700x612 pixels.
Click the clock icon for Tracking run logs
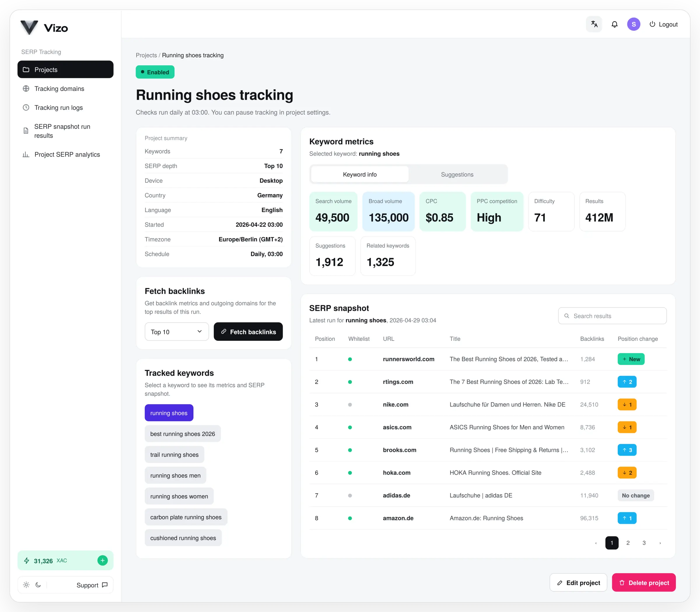pos(26,108)
